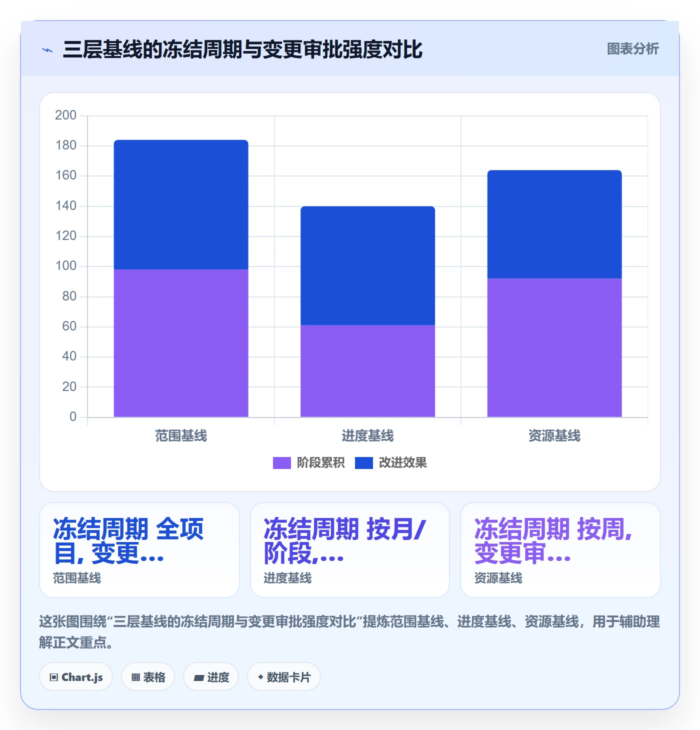Click the 0 y-axis value

click(73, 417)
